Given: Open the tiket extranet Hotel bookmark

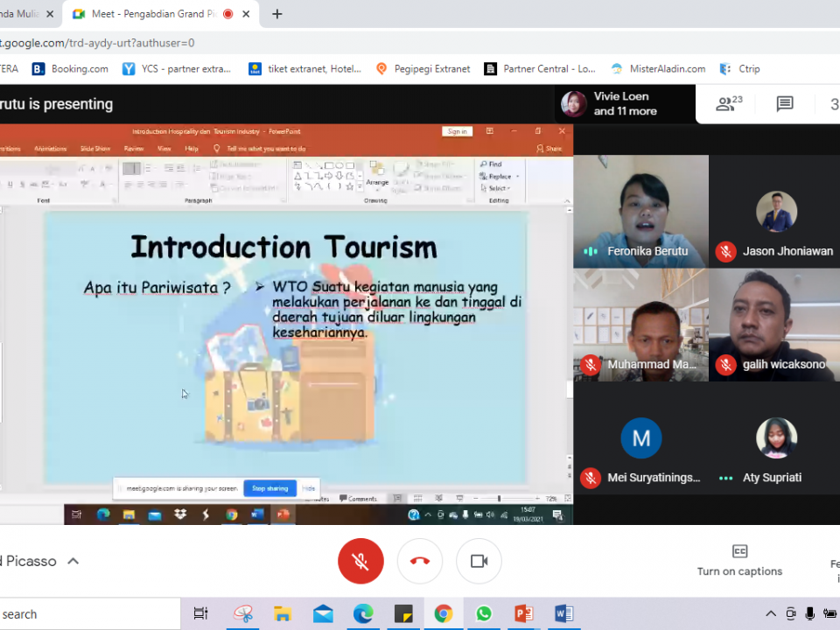Looking at the screenshot, I should click(304, 68).
